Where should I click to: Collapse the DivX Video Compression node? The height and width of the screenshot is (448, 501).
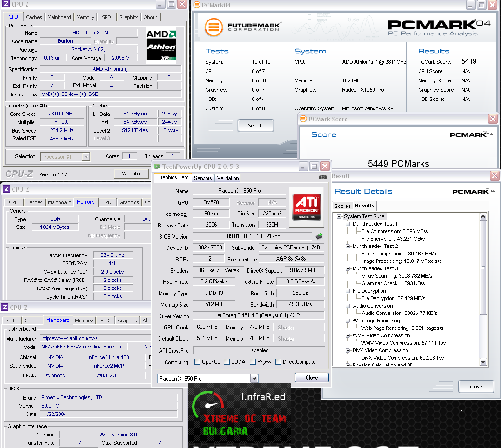click(347, 351)
